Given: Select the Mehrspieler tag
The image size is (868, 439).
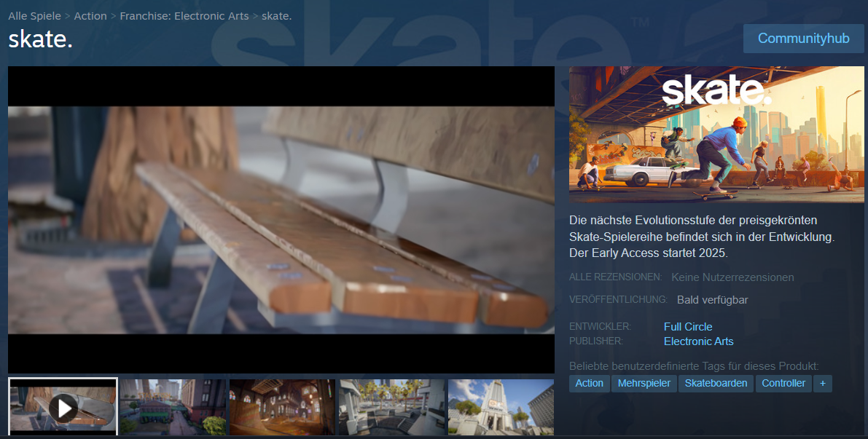Looking at the screenshot, I should 644,383.
